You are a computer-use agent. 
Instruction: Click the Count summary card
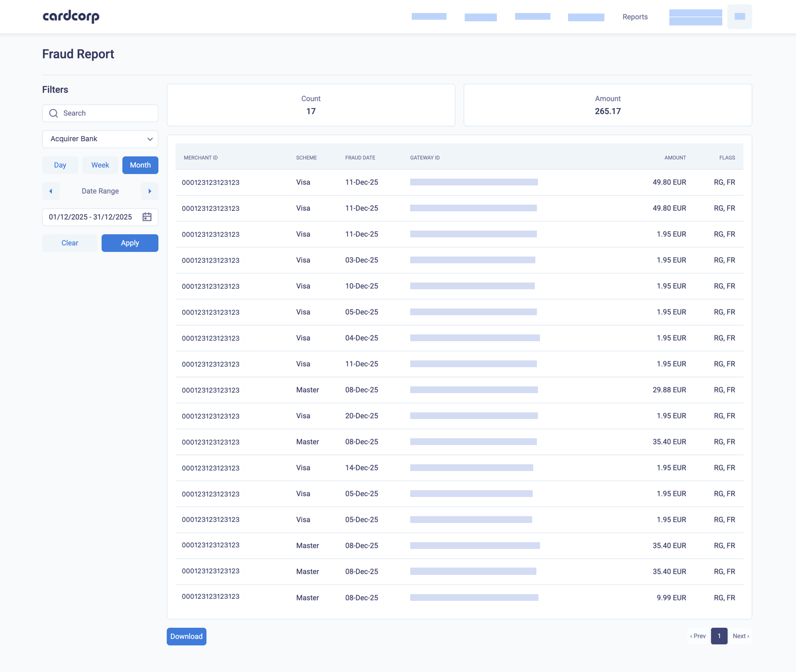pyautogui.click(x=311, y=104)
